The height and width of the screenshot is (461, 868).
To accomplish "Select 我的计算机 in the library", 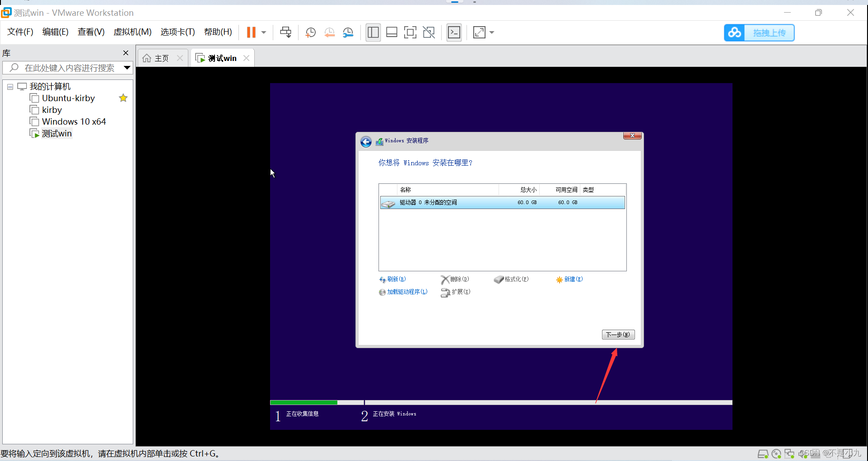I will point(50,86).
